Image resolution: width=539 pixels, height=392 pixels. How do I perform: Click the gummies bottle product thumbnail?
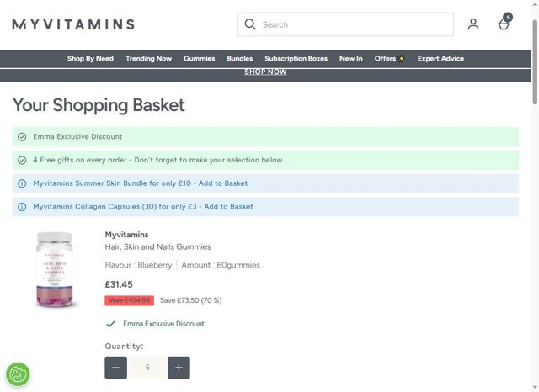coord(55,270)
